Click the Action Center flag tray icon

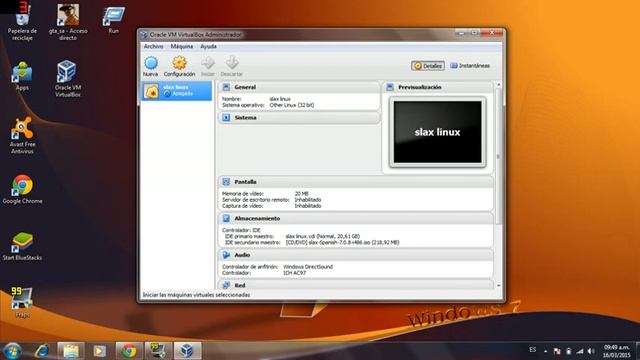557,351
